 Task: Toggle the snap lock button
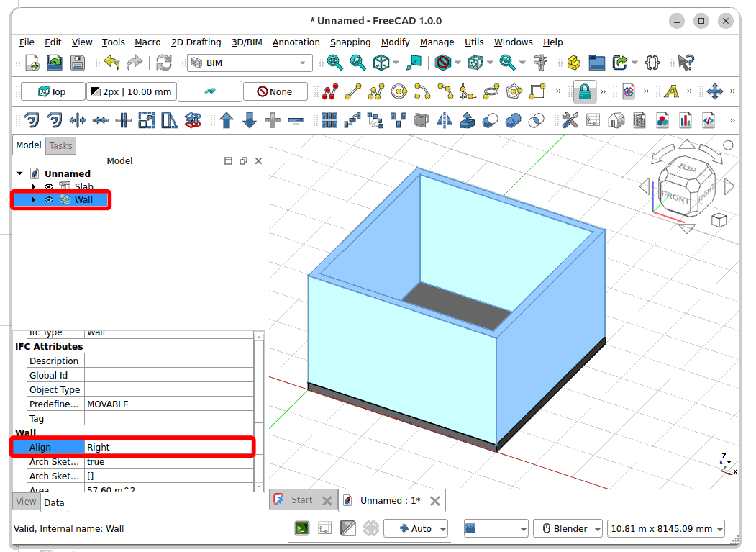click(x=584, y=91)
